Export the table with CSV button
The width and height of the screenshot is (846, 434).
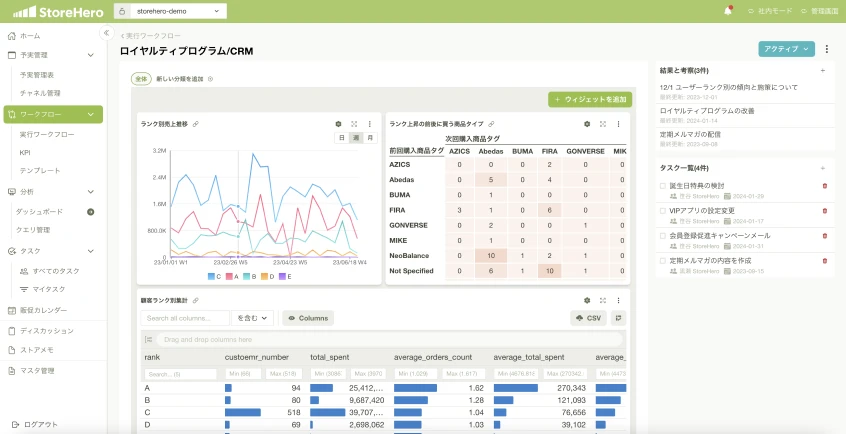(x=589, y=318)
